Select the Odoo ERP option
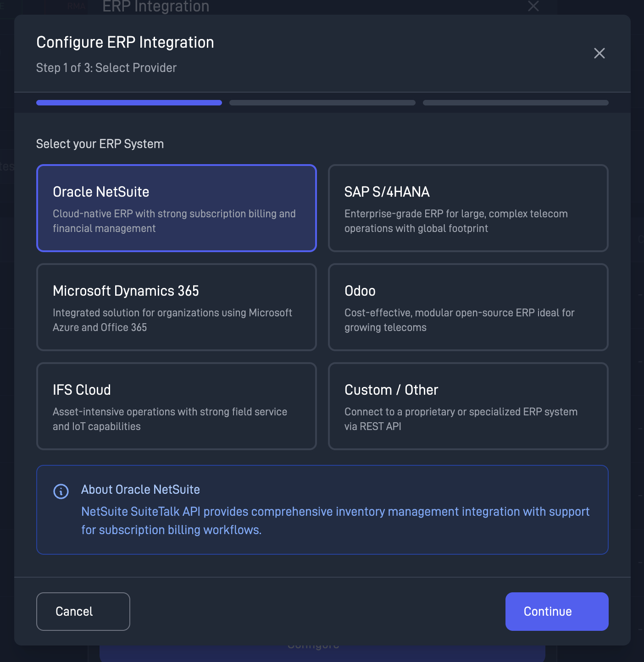The width and height of the screenshot is (644, 662). click(x=468, y=307)
